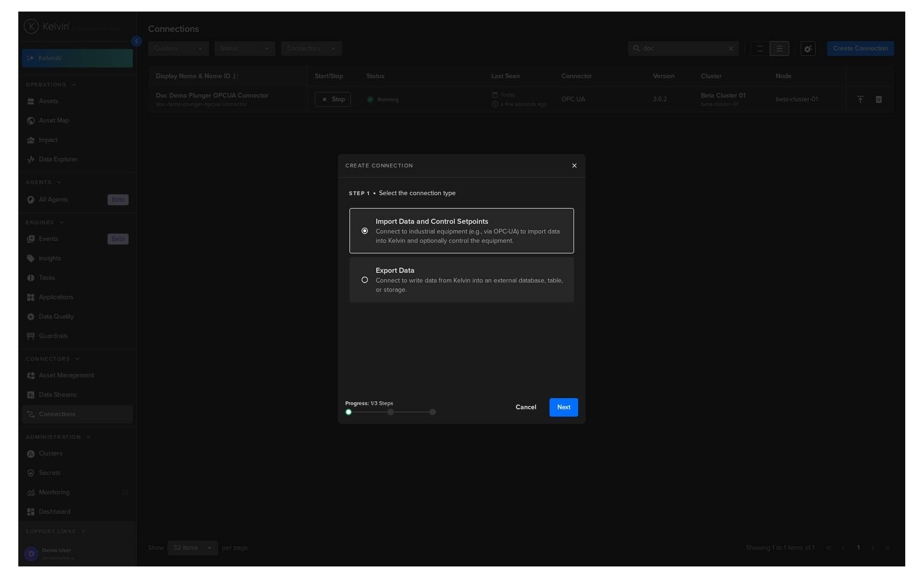Image resolution: width=924 pixels, height=578 pixels.
Task: Click Next in the Create Connection dialog
Action: pyautogui.click(x=564, y=407)
